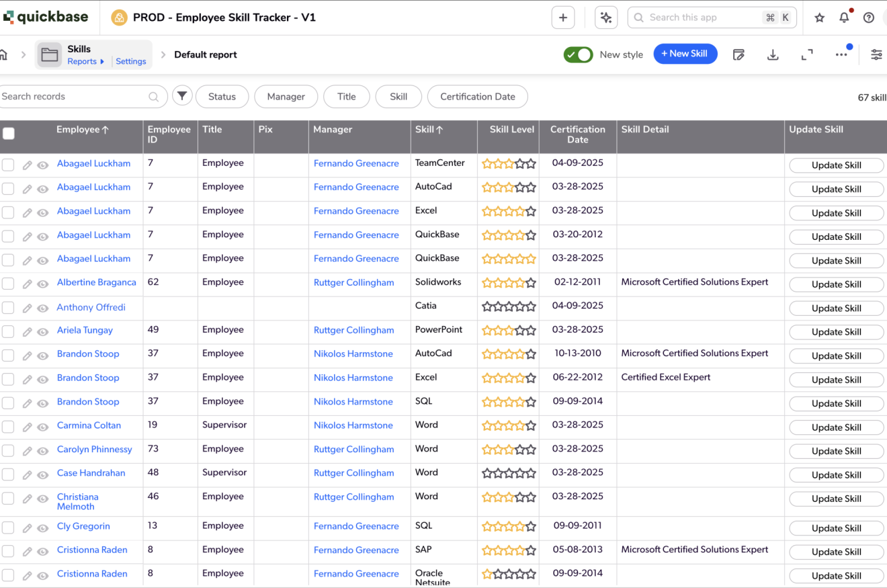The height and width of the screenshot is (588, 887).
Task: Open the help question mark icon
Action: click(x=869, y=18)
